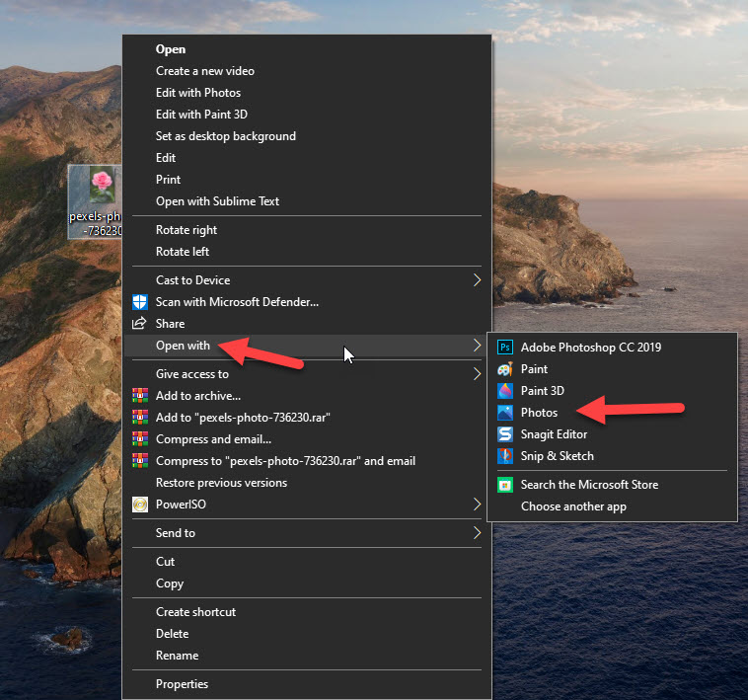
Task: Click the Adobe Photoshop CC 2019 icon
Action: click(505, 348)
